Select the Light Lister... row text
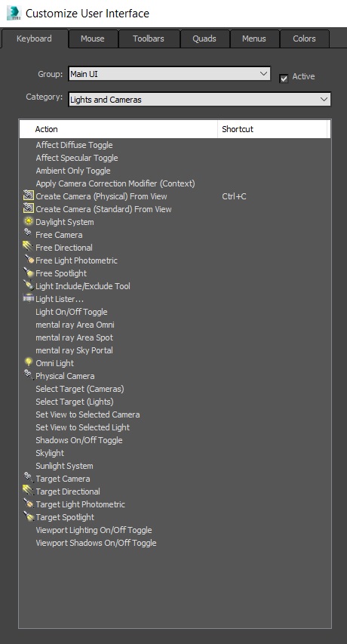347x644 pixels. click(x=60, y=299)
